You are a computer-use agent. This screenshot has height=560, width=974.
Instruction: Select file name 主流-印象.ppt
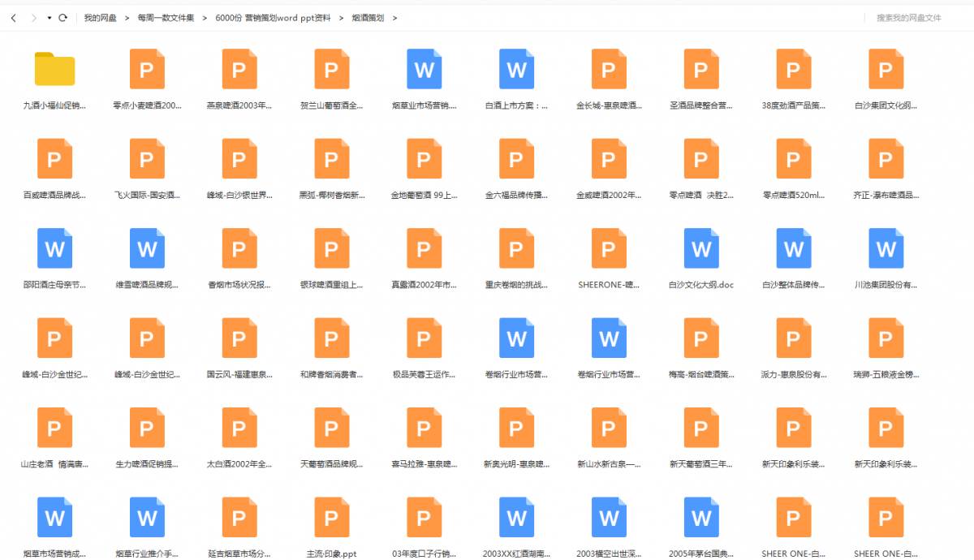pyautogui.click(x=332, y=554)
